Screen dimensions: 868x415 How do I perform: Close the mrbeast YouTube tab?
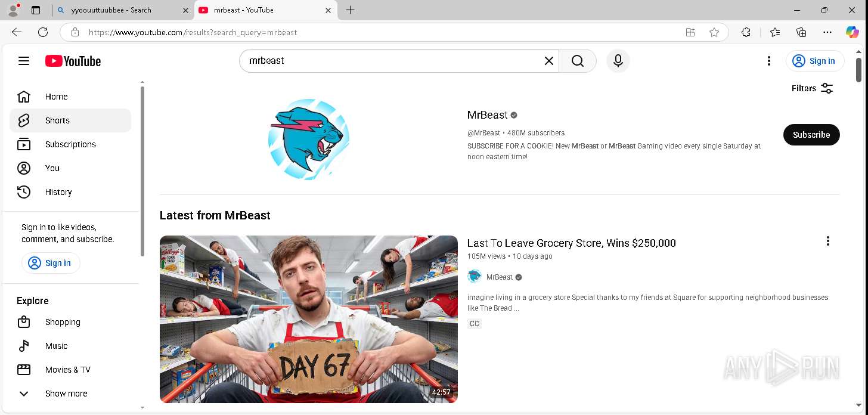tap(328, 10)
